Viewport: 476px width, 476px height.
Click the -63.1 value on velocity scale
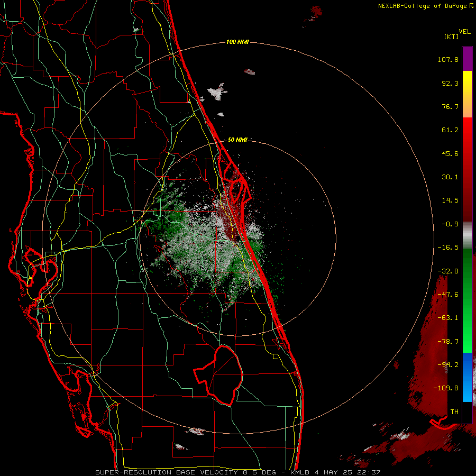pos(448,318)
